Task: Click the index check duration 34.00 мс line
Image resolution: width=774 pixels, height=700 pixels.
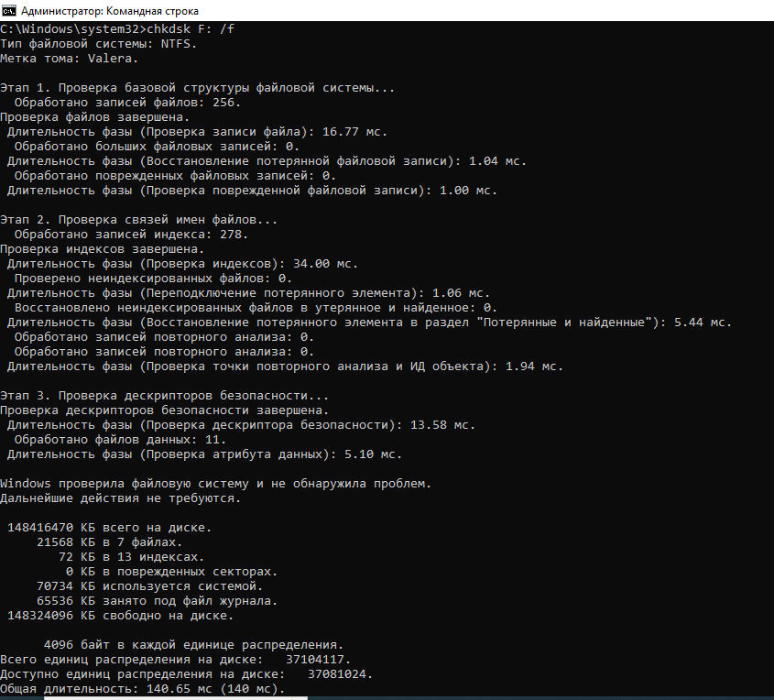Action: [x=182, y=264]
